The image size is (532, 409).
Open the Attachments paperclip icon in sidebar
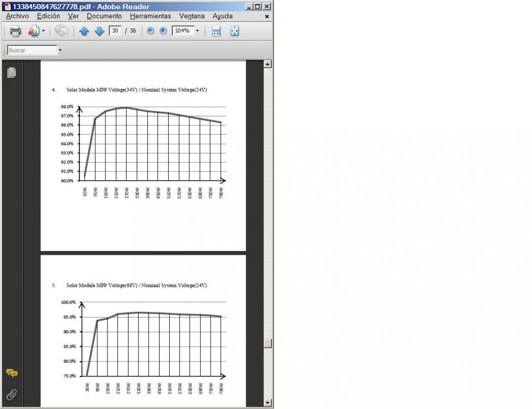(x=12, y=395)
